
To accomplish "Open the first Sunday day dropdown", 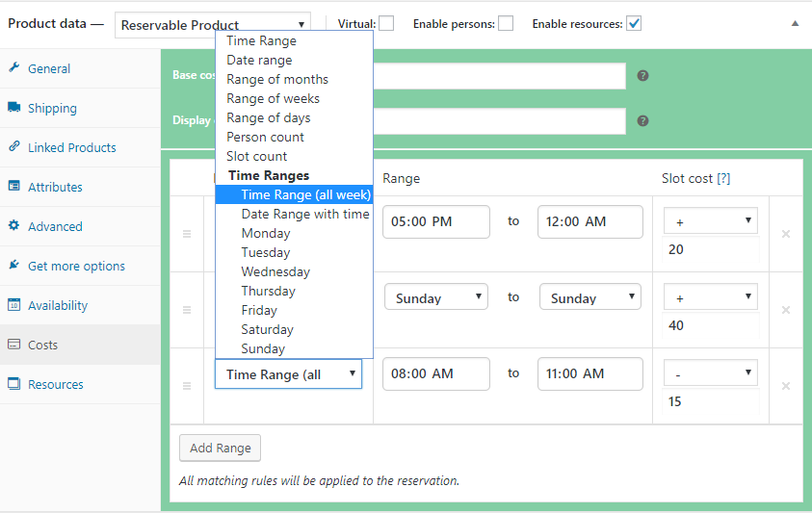I will click(x=435, y=297).
